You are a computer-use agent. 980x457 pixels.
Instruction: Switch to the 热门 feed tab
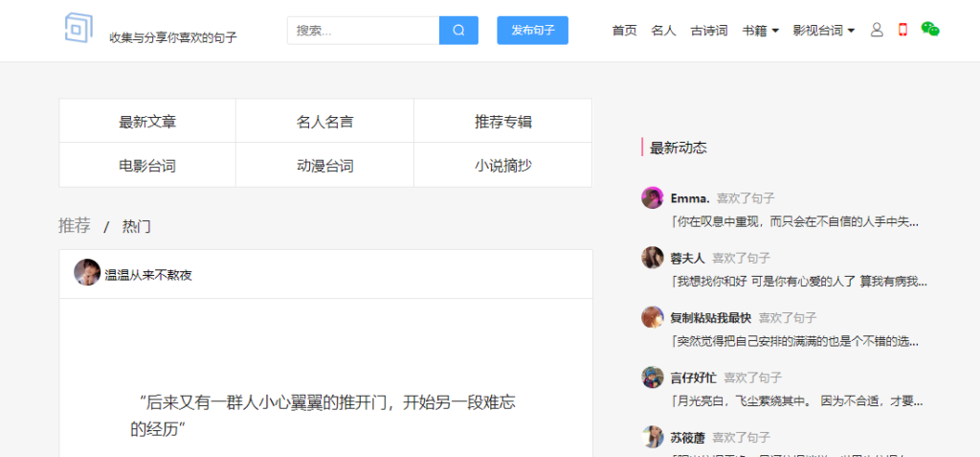pos(136,226)
